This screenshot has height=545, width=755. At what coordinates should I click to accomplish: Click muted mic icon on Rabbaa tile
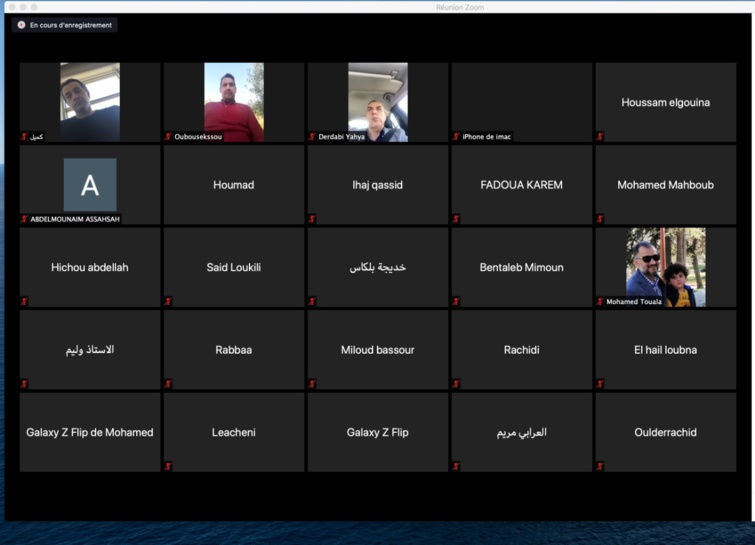click(168, 384)
